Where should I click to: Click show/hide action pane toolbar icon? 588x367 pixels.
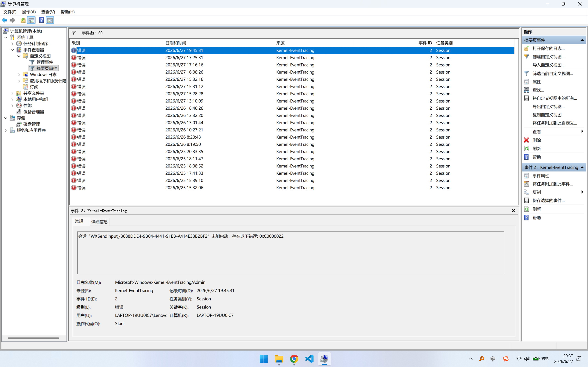pos(50,20)
